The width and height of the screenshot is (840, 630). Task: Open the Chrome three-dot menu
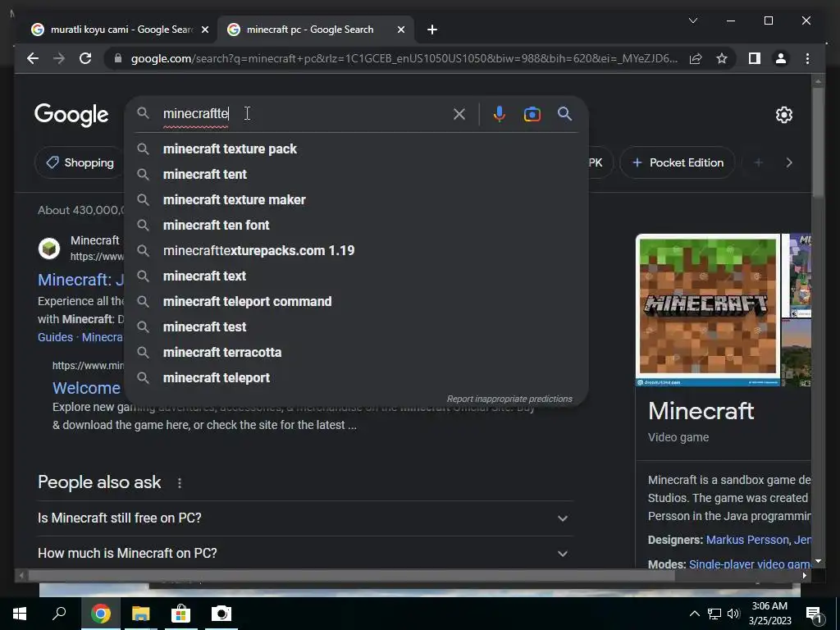(x=807, y=58)
